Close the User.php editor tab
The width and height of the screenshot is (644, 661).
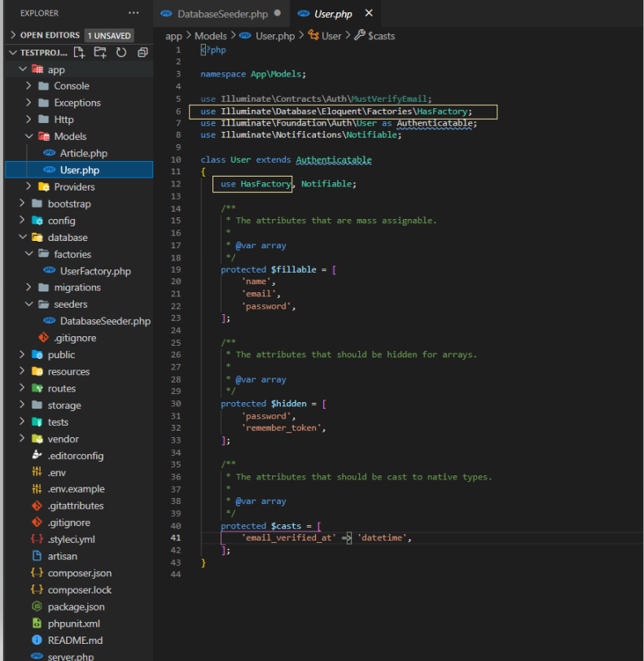click(369, 14)
